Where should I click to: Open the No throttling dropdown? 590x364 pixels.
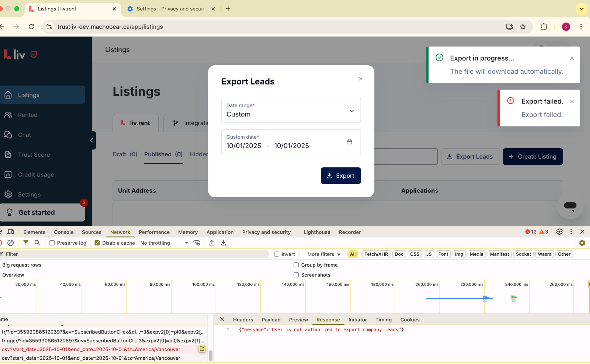click(164, 243)
